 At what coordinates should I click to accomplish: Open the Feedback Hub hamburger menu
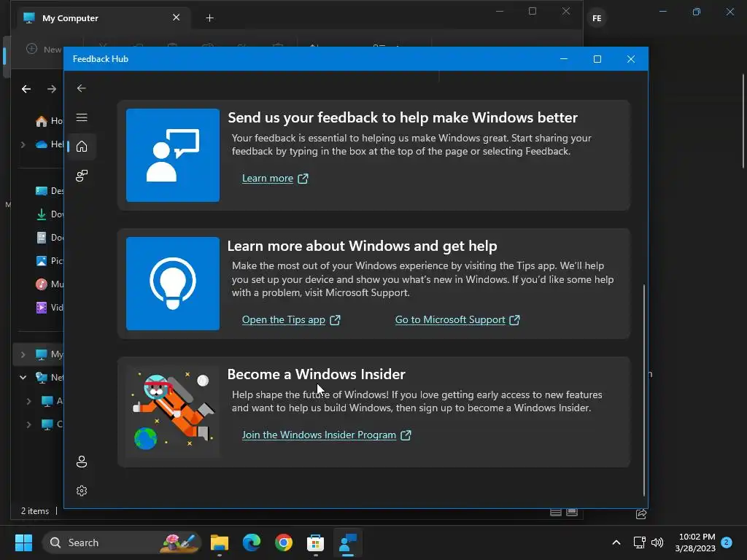point(82,117)
